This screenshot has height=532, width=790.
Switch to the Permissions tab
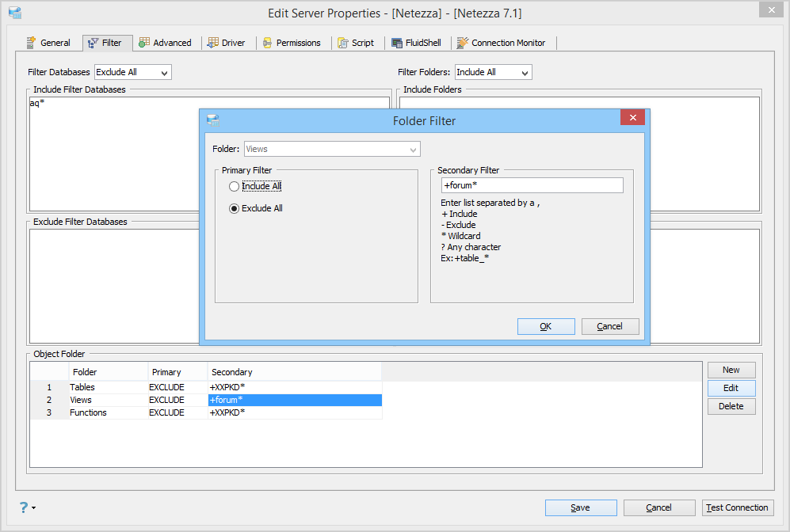pyautogui.click(x=292, y=43)
